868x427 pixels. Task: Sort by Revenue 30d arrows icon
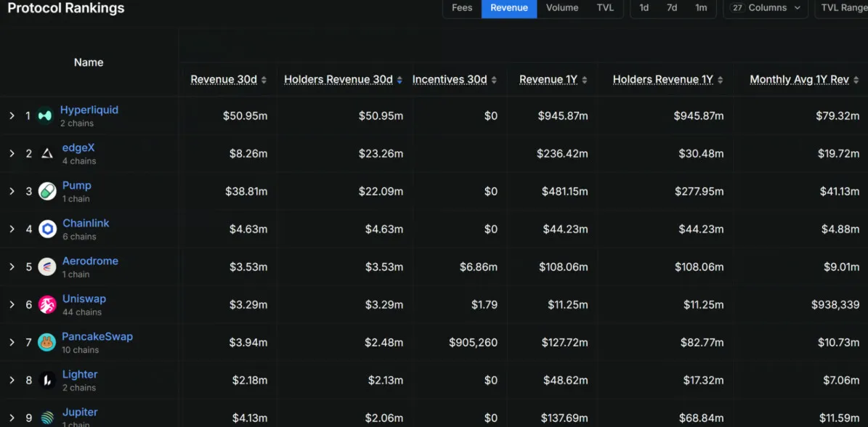264,80
